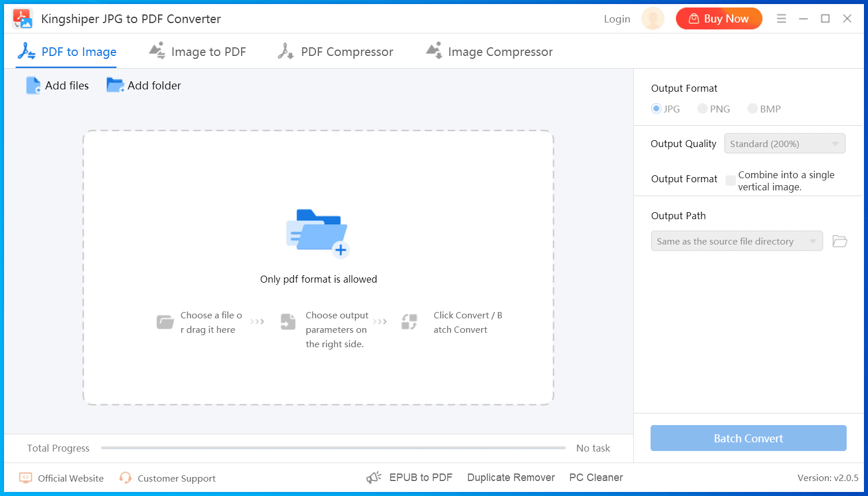Open the Output Path directory dropdown
The height and width of the screenshot is (496, 868).
737,241
